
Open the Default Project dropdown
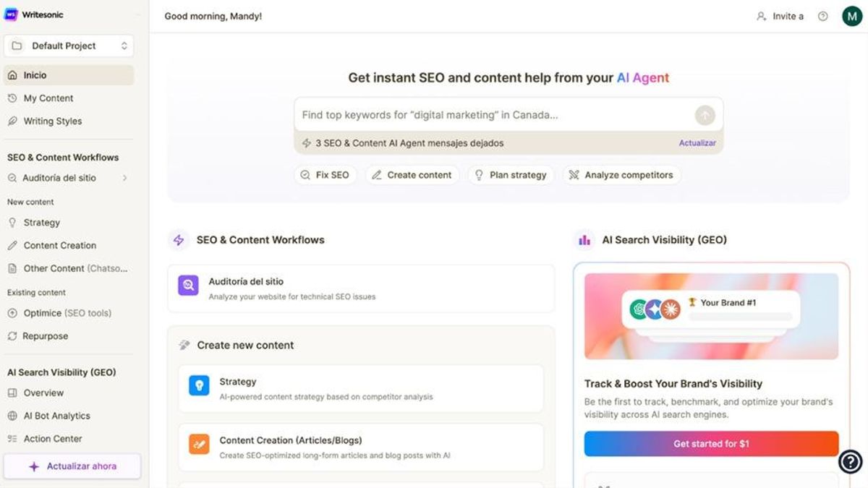point(69,46)
